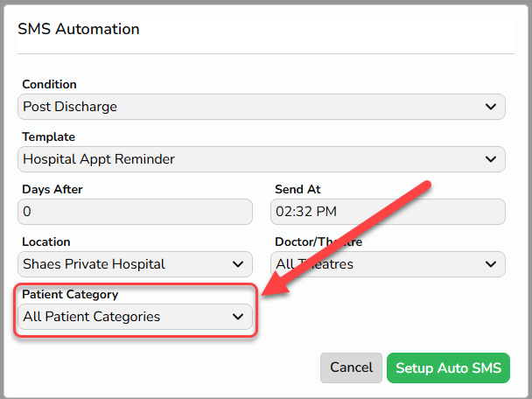Viewport: 532px width, 399px height.
Task: Click the chevron arrow in Doctor/Theatre field
Action: coord(491,264)
